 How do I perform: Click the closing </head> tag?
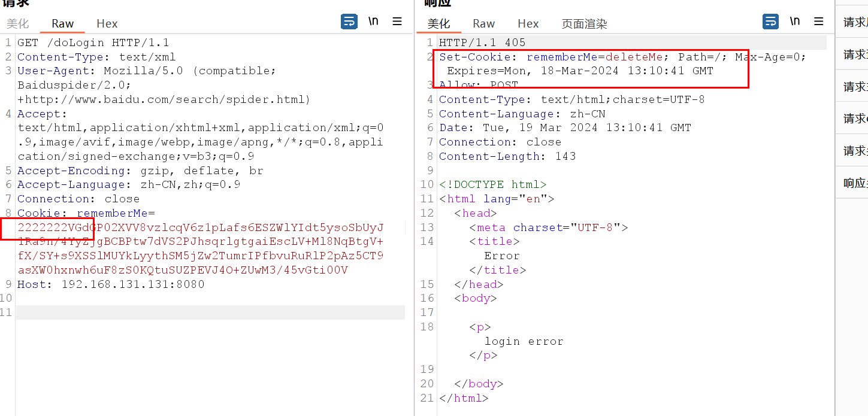479,285
